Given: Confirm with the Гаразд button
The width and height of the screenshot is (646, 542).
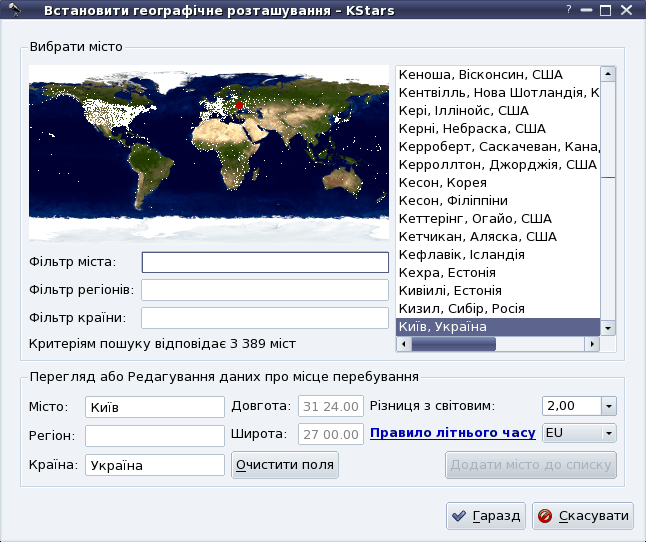Looking at the screenshot, I should click(x=486, y=516).
